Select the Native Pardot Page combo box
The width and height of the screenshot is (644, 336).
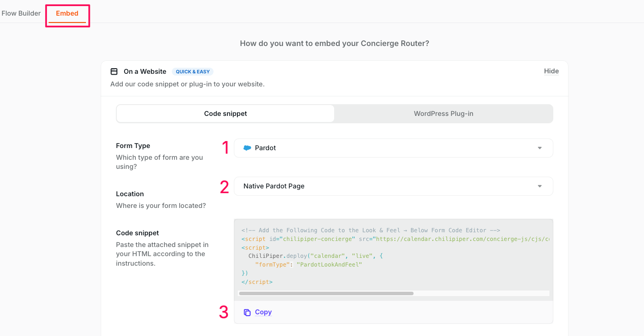coord(394,186)
